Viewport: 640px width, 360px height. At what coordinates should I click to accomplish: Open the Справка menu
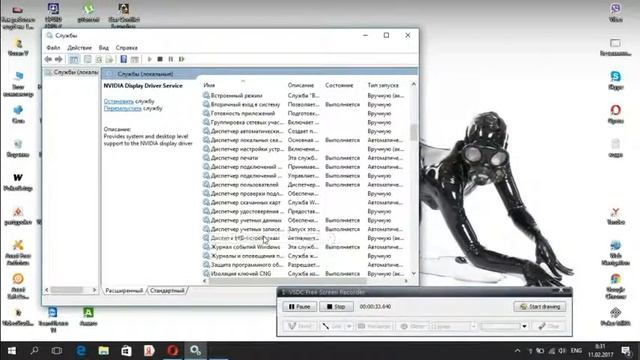point(127,48)
